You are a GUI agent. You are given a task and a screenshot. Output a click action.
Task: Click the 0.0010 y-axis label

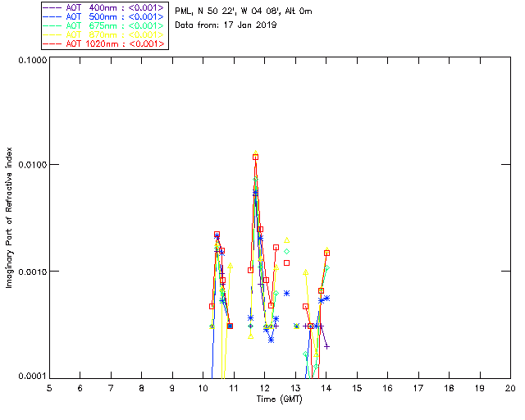tap(32, 272)
